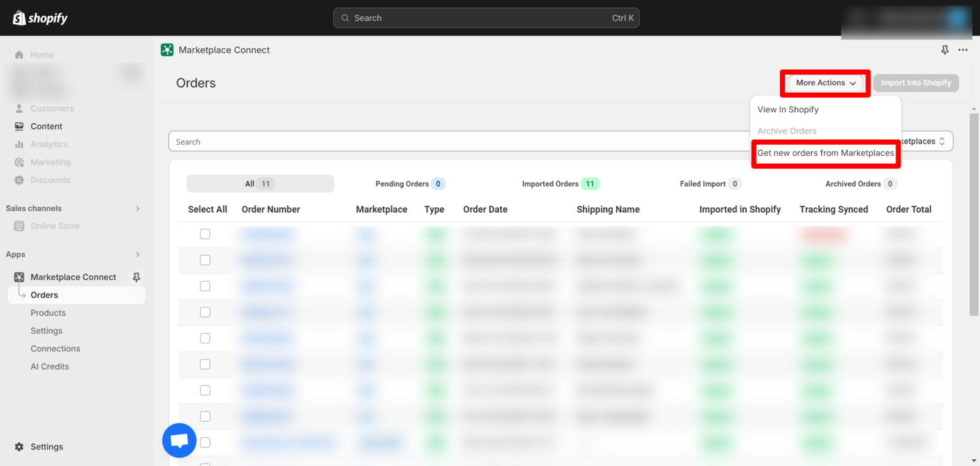Open the More Actions dropdown
This screenshot has height=466, width=980.
click(826, 83)
